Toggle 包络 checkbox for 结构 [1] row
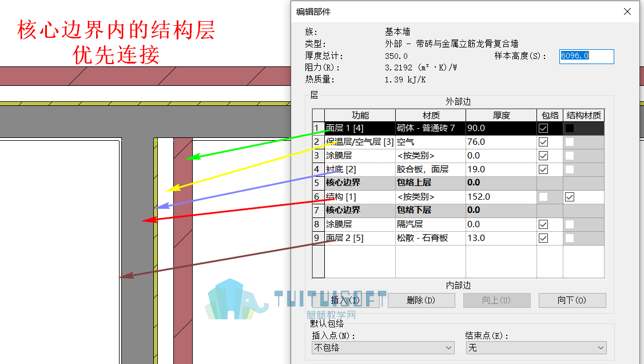The height and width of the screenshot is (364, 644). 543,197
